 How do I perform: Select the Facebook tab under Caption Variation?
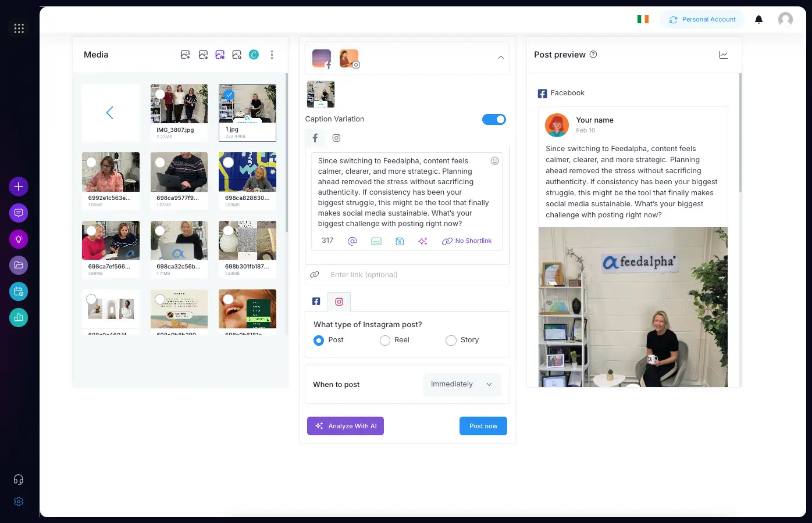tap(315, 138)
